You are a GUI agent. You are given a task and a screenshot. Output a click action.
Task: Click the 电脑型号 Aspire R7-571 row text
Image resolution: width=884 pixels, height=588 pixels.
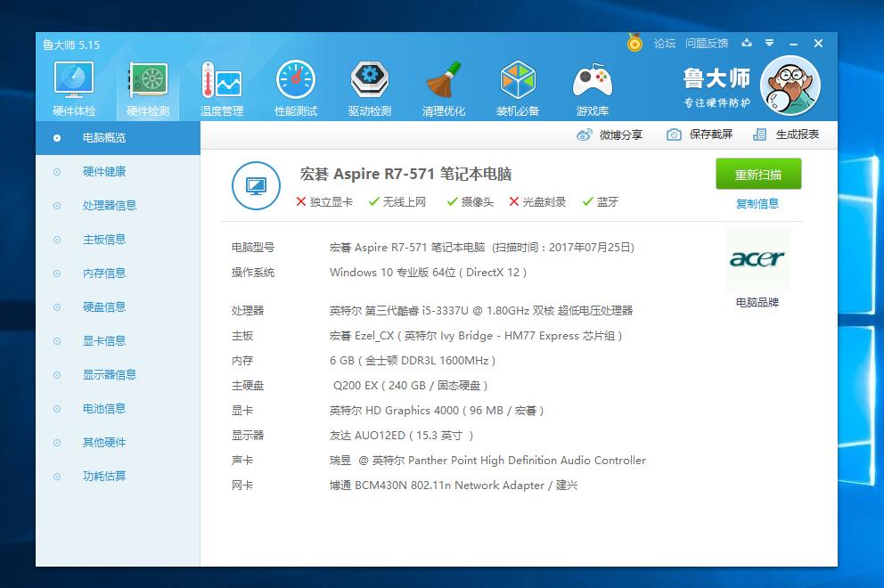[482, 248]
